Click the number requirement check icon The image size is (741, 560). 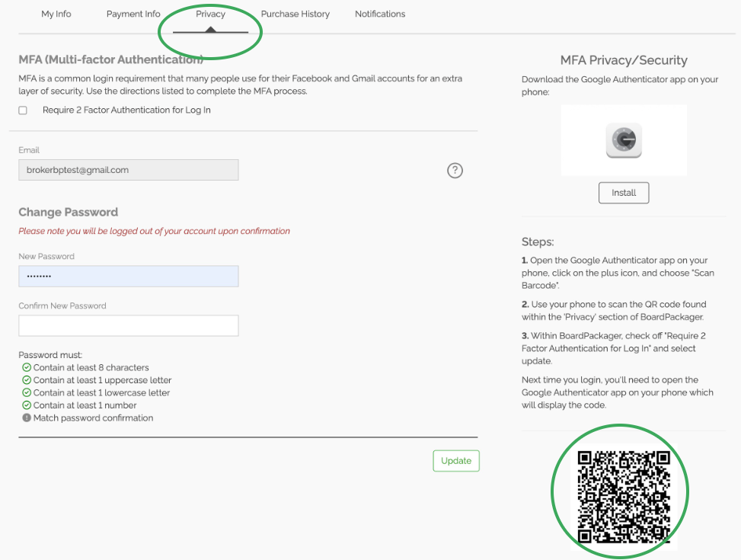coord(27,405)
